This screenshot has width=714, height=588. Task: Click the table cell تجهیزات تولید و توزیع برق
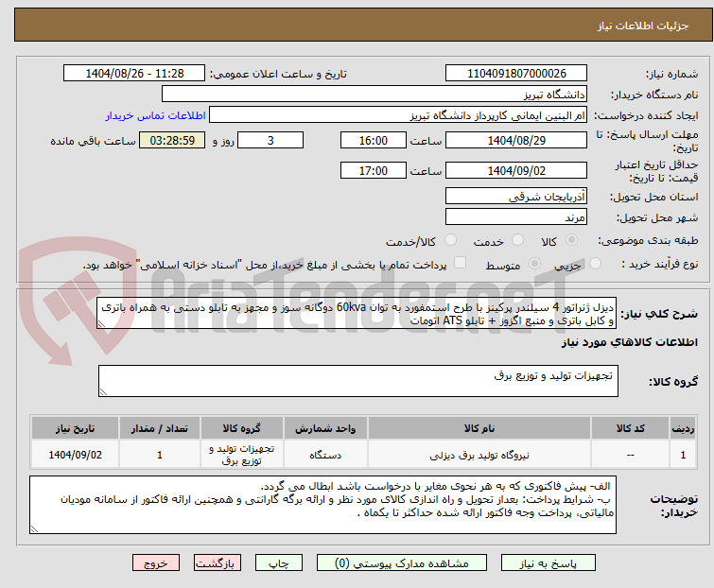tap(242, 455)
